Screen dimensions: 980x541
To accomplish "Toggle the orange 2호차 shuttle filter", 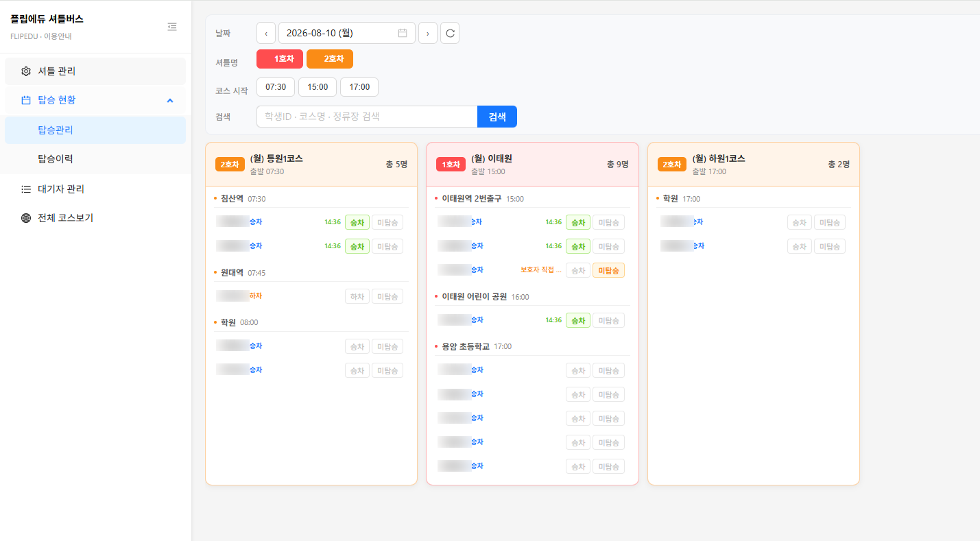I will point(330,59).
